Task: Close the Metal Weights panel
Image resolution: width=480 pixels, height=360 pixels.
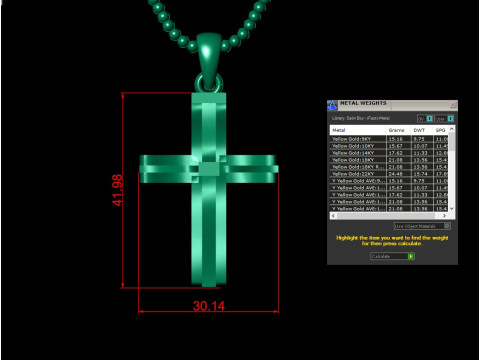Action: point(453,105)
